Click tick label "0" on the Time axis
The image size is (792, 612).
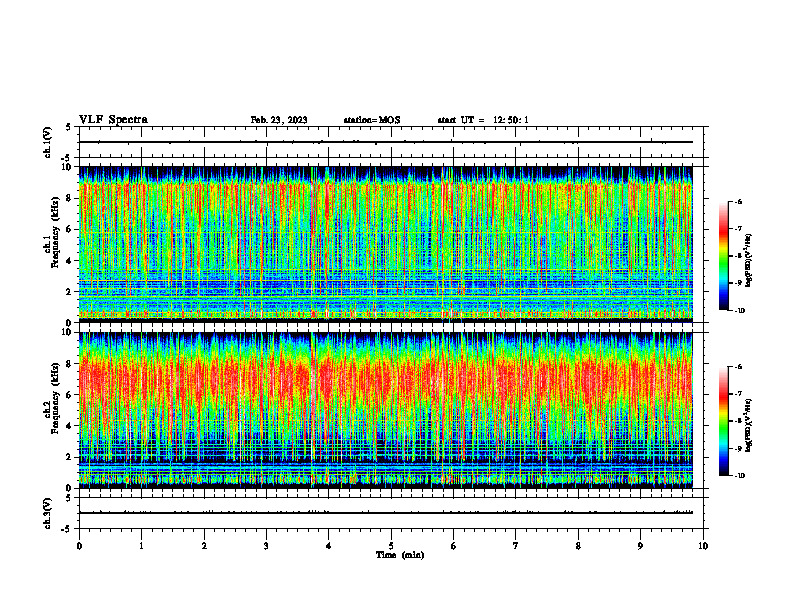click(79, 546)
